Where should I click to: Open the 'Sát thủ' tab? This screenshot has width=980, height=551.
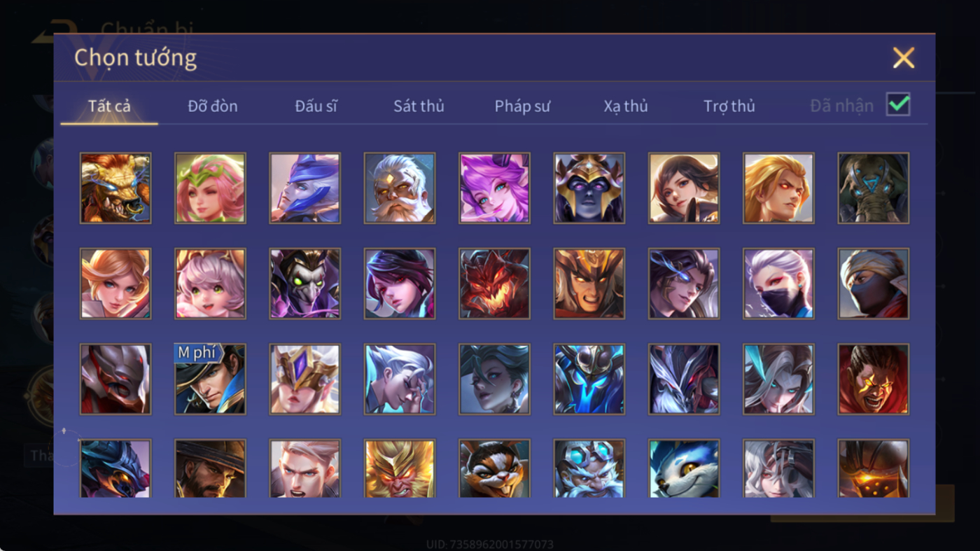tap(419, 106)
